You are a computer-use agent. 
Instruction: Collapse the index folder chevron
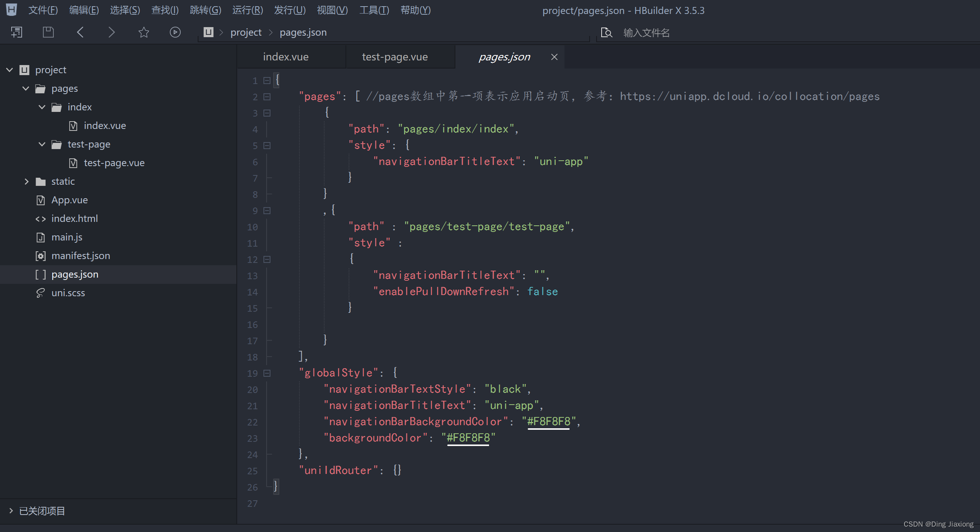click(42, 107)
